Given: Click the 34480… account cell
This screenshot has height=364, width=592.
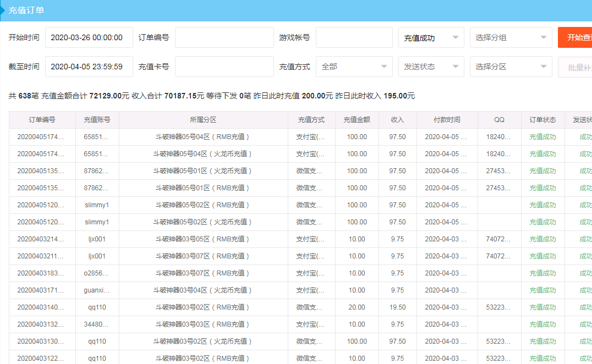Looking at the screenshot, I should [x=97, y=324].
